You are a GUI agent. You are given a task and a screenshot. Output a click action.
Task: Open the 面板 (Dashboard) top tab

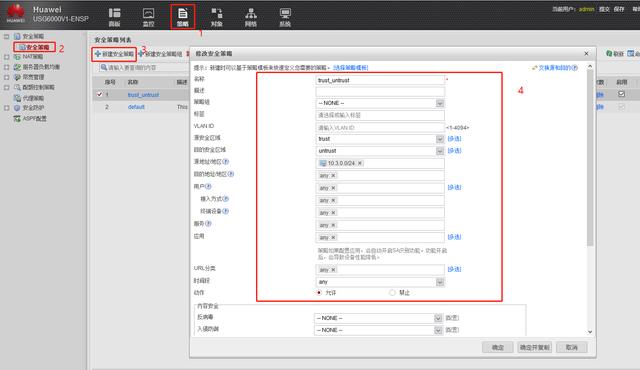coord(115,17)
